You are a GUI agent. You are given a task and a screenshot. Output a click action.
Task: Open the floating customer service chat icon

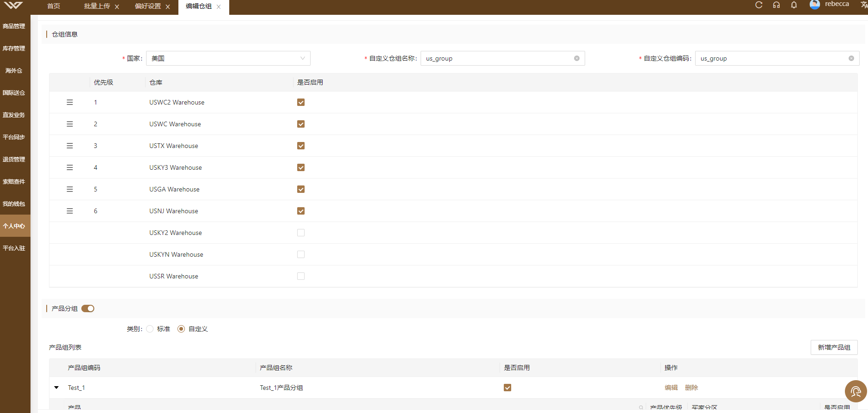[x=856, y=391]
